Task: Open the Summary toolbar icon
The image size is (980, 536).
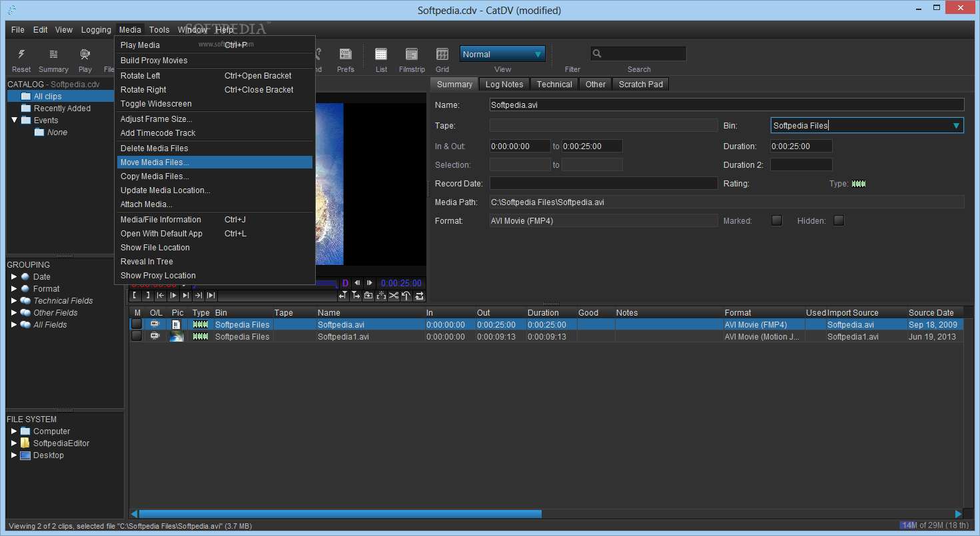Action: pyautogui.click(x=53, y=55)
